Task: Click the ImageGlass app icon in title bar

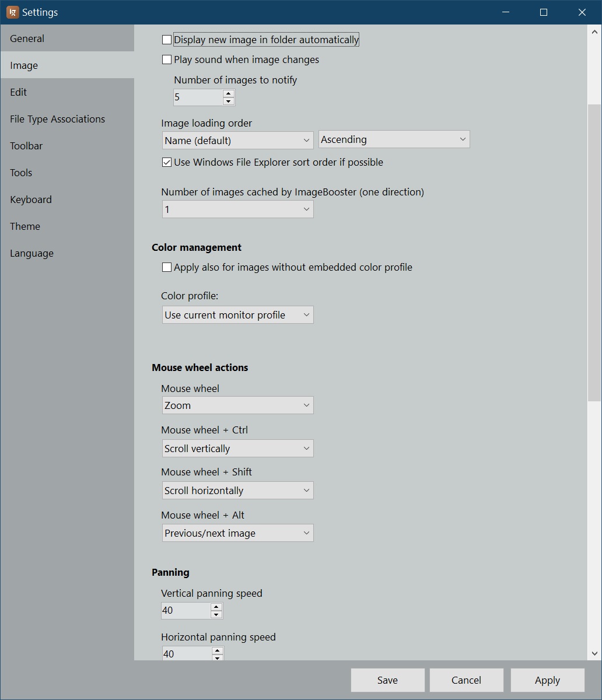Action: (x=13, y=12)
